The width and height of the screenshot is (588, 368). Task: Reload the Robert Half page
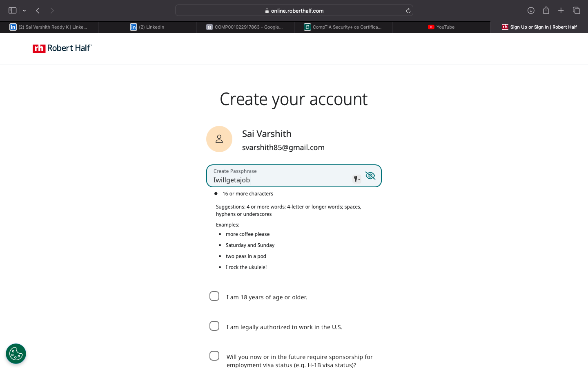[408, 11]
